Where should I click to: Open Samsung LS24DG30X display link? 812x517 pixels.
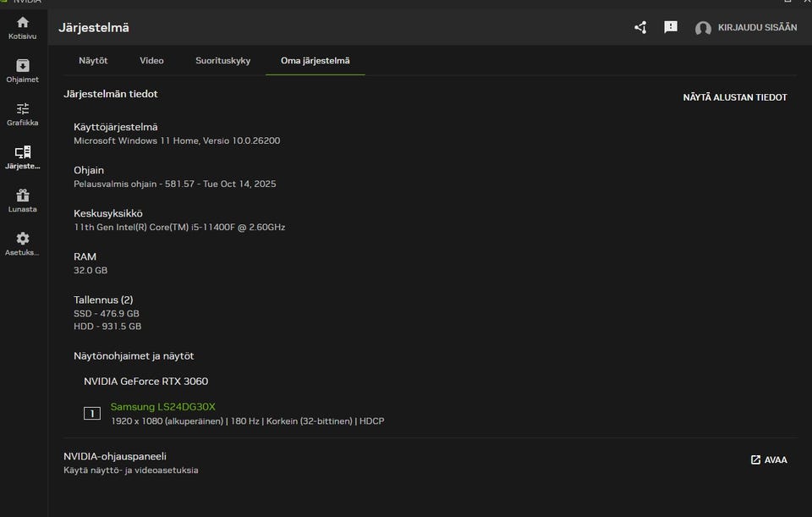pyautogui.click(x=162, y=407)
